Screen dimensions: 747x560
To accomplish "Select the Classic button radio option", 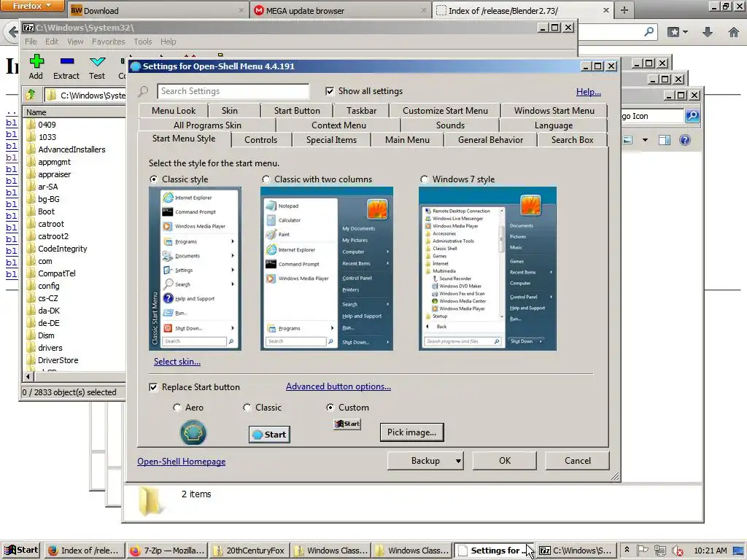I will 247,408.
